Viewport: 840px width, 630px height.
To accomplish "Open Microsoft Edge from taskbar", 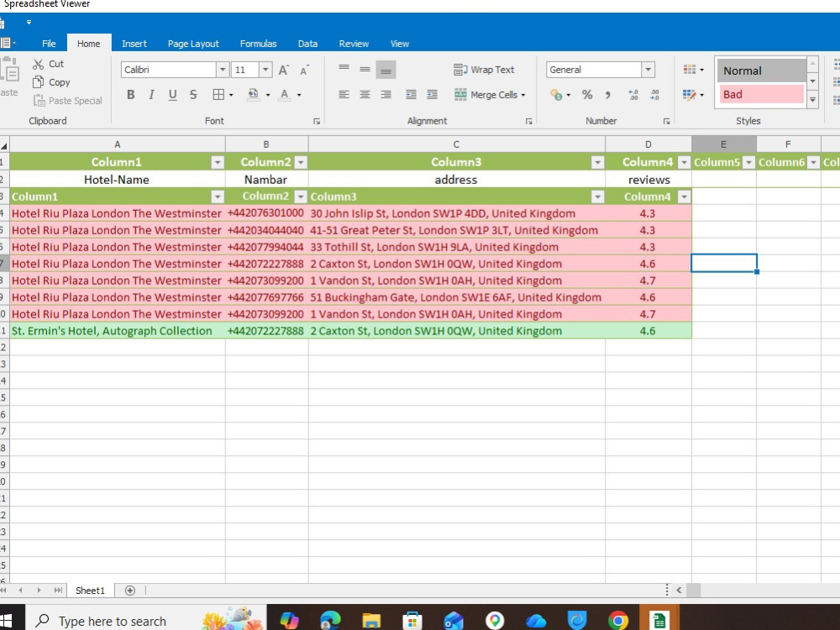I will click(330, 621).
